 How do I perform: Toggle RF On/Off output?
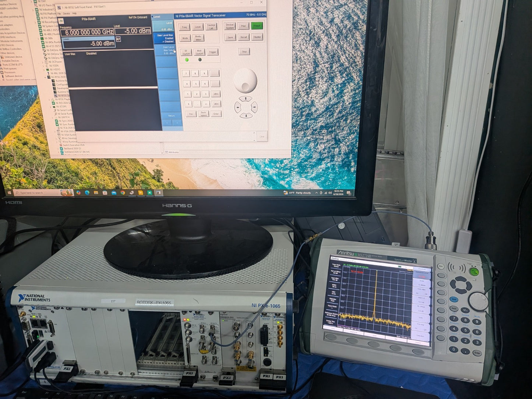click(186, 52)
